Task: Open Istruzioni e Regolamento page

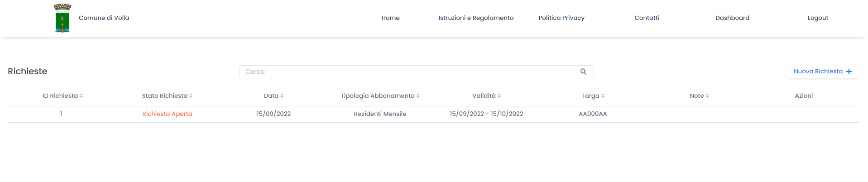Action: click(x=476, y=18)
